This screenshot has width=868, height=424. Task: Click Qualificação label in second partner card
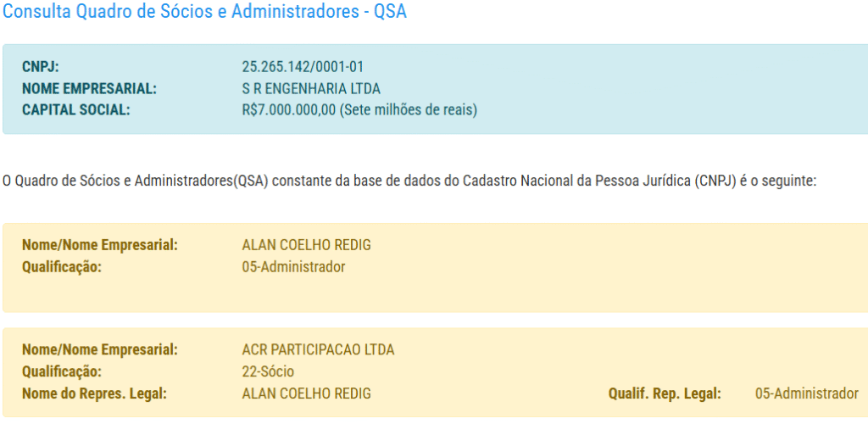click(x=62, y=371)
